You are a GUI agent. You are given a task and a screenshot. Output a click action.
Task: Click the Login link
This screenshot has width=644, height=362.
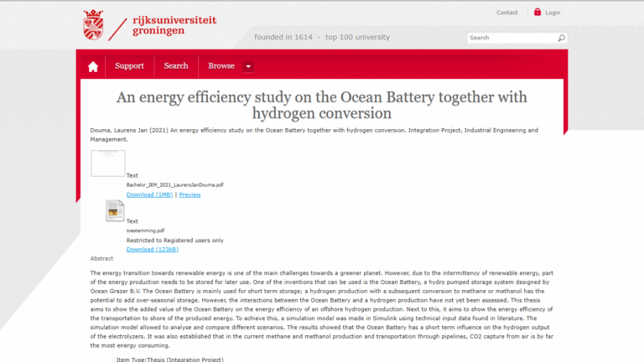pos(553,13)
